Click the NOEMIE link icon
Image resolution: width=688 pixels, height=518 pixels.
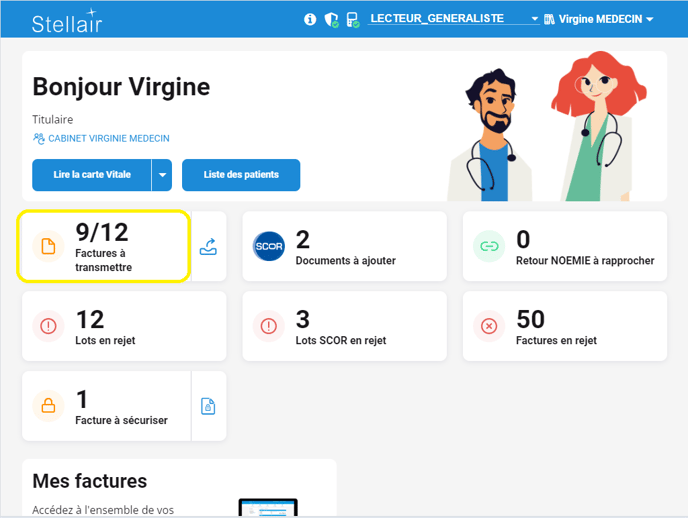tap(489, 246)
